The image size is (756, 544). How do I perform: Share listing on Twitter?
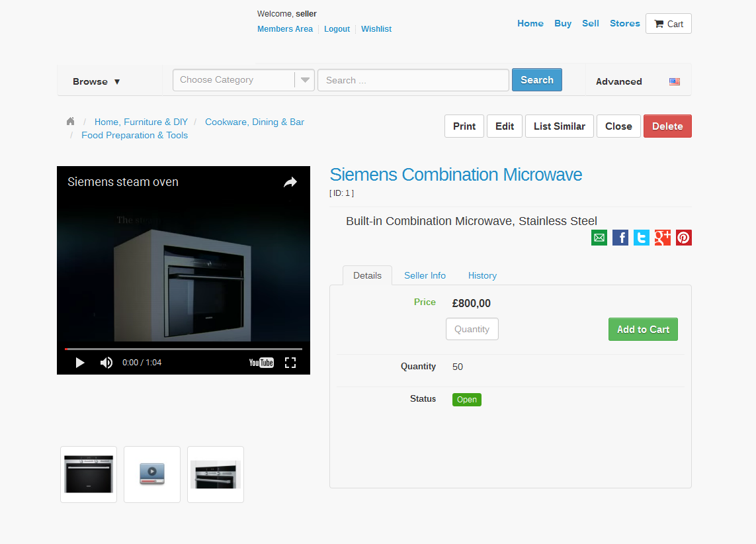point(642,238)
